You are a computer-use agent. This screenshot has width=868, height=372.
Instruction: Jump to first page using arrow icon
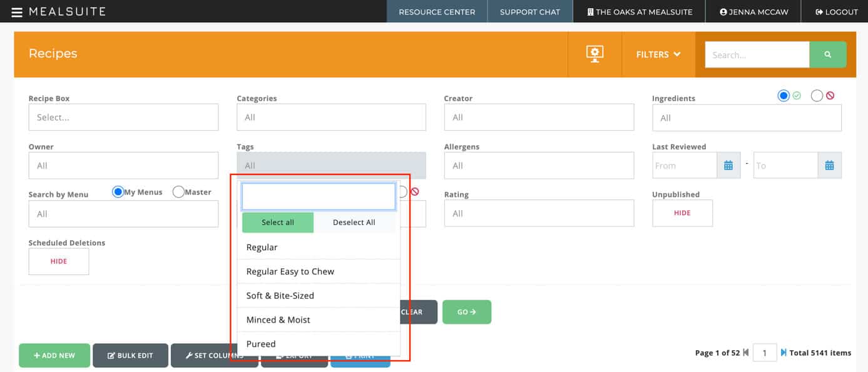point(745,353)
